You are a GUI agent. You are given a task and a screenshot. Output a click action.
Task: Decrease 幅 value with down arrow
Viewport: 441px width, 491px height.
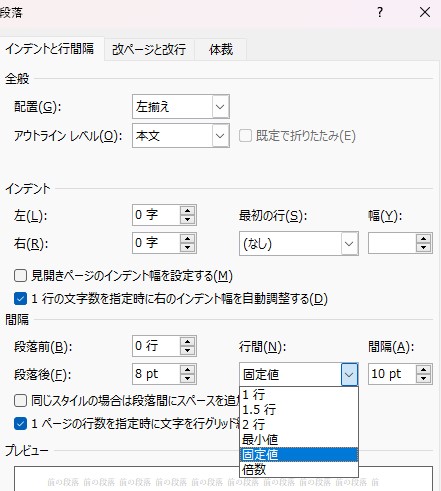point(423,247)
